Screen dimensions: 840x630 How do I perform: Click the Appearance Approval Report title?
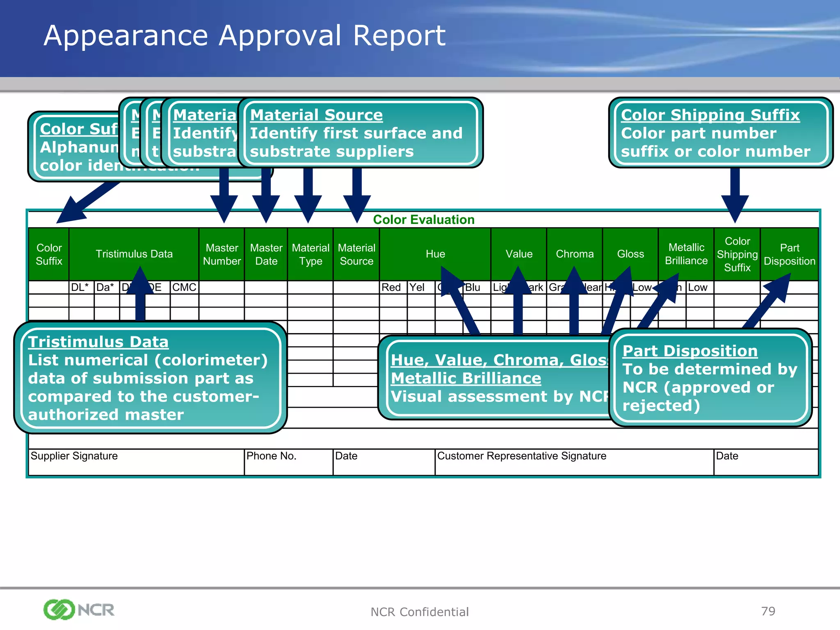(x=244, y=36)
